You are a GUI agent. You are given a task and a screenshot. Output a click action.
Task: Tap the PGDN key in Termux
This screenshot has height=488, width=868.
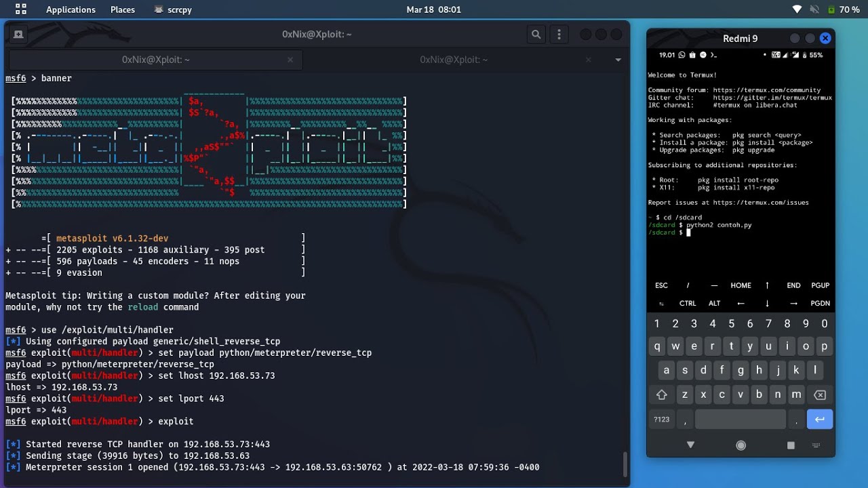[820, 304]
